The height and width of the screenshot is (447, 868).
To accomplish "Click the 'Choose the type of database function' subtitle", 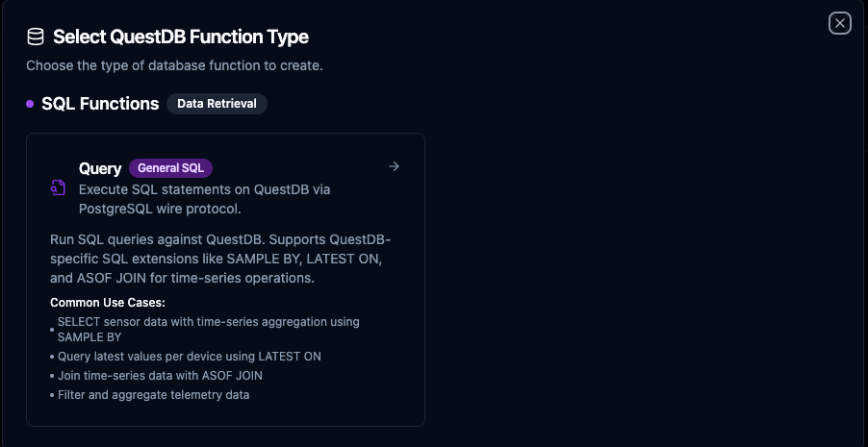I will (x=174, y=66).
